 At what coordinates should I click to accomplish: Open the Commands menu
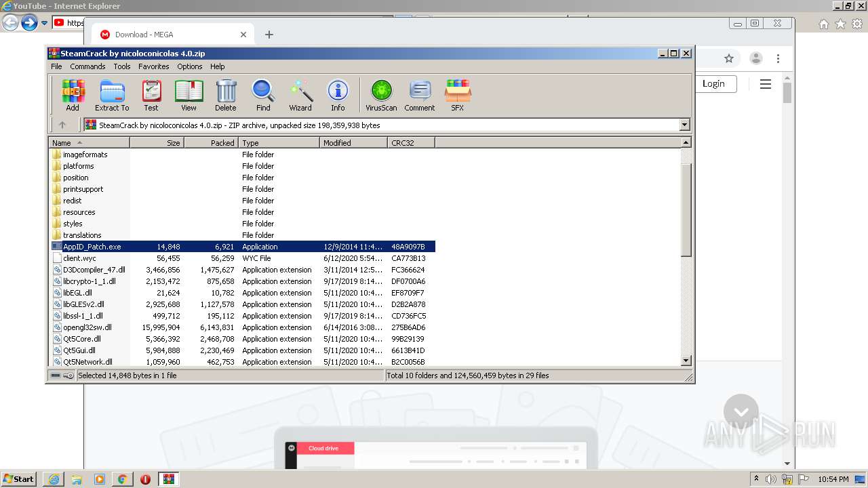click(x=87, y=66)
